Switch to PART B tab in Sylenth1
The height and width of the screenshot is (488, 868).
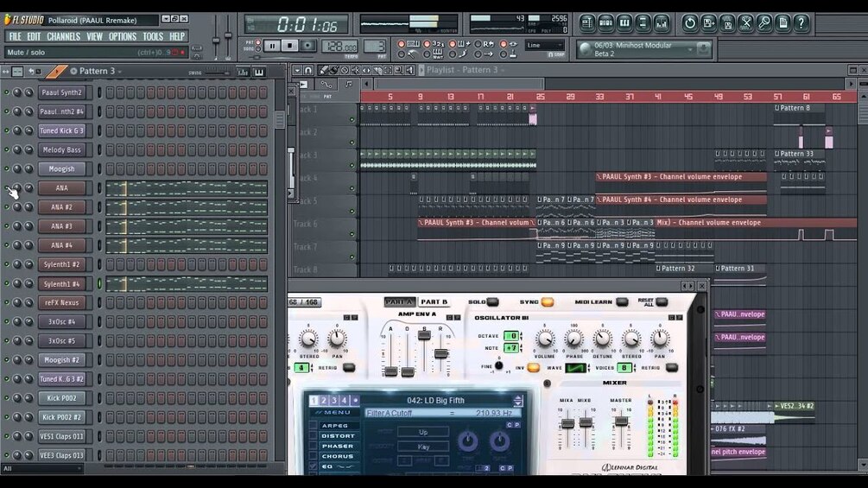pos(434,302)
